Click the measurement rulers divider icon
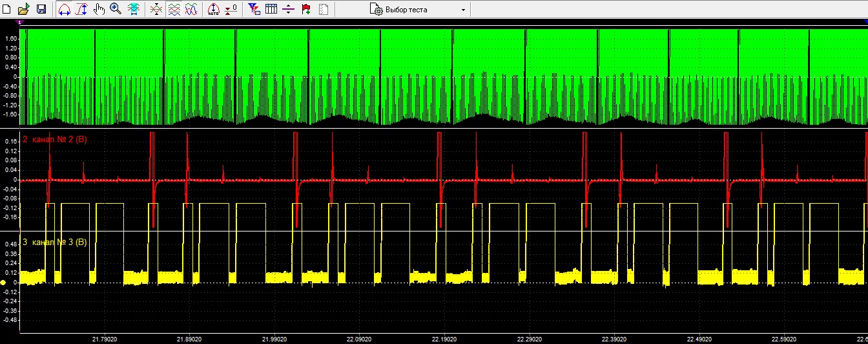 [289, 9]
